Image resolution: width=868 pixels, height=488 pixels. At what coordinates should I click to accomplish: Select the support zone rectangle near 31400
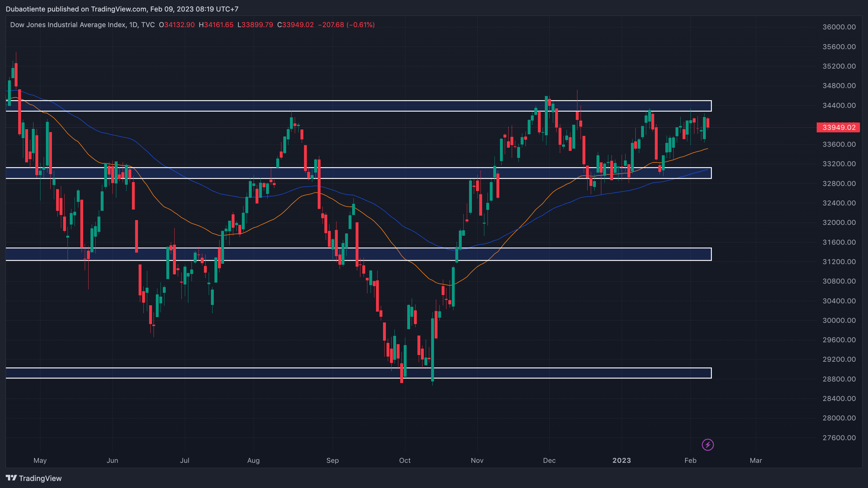coord(359,254)
